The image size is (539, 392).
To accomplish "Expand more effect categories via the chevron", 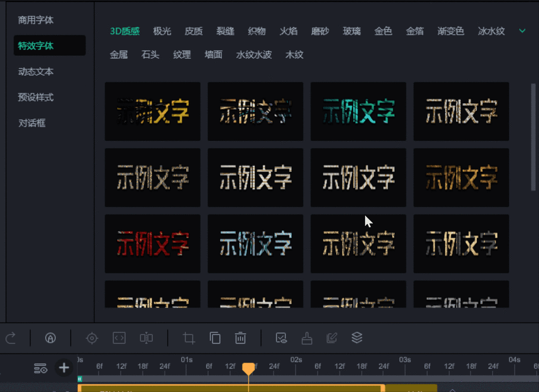I will (x=522, y=31).
